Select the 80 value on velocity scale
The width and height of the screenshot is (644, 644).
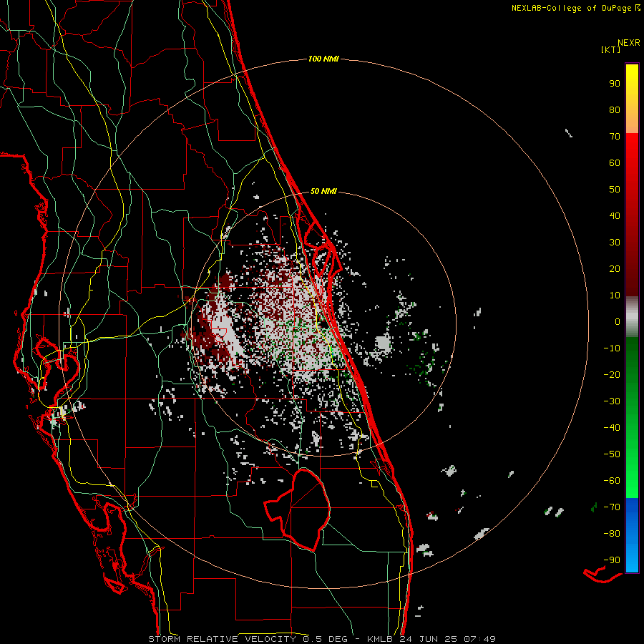coord(615,109)
